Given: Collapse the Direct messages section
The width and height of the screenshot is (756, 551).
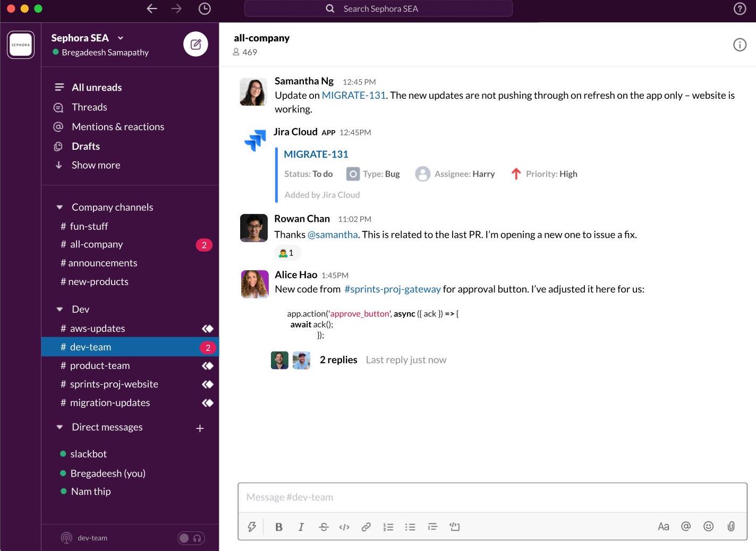Looking at the screenshot, I should click(x=60, y=427).
